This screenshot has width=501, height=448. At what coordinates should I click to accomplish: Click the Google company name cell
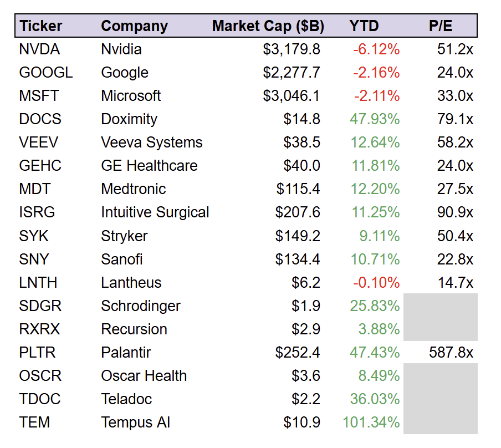point(125,73)
